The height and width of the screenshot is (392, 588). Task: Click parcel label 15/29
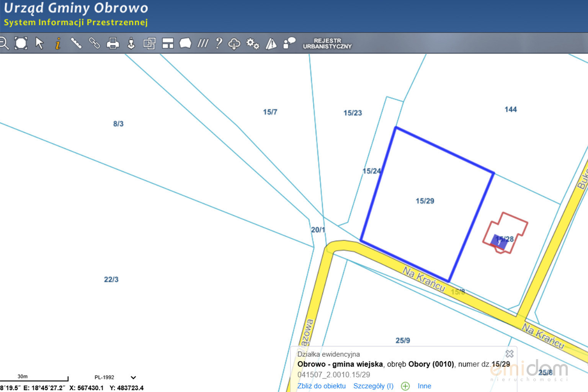pyautogui.click(x=425, y=201)
